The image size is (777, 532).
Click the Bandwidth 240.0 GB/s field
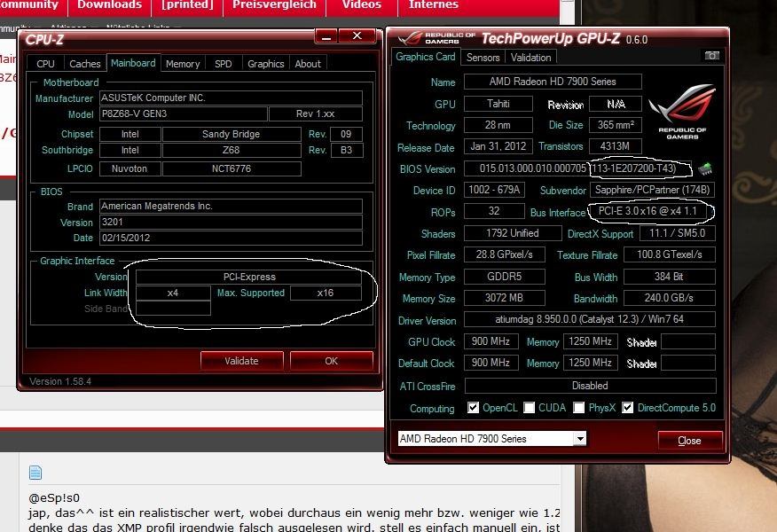[669, 298]
